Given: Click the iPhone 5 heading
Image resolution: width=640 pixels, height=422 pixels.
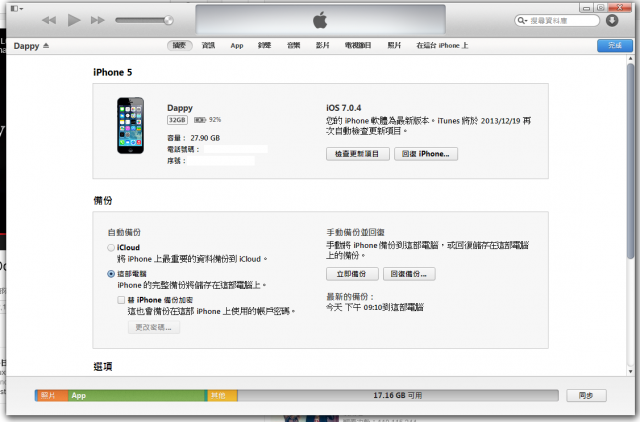Looking at the screenshot, I should coord(113,72).
